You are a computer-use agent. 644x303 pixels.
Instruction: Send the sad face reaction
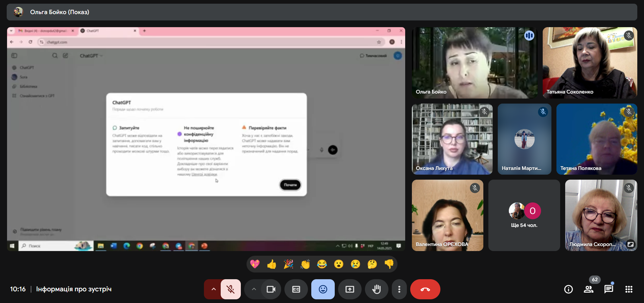click(356, 264)
